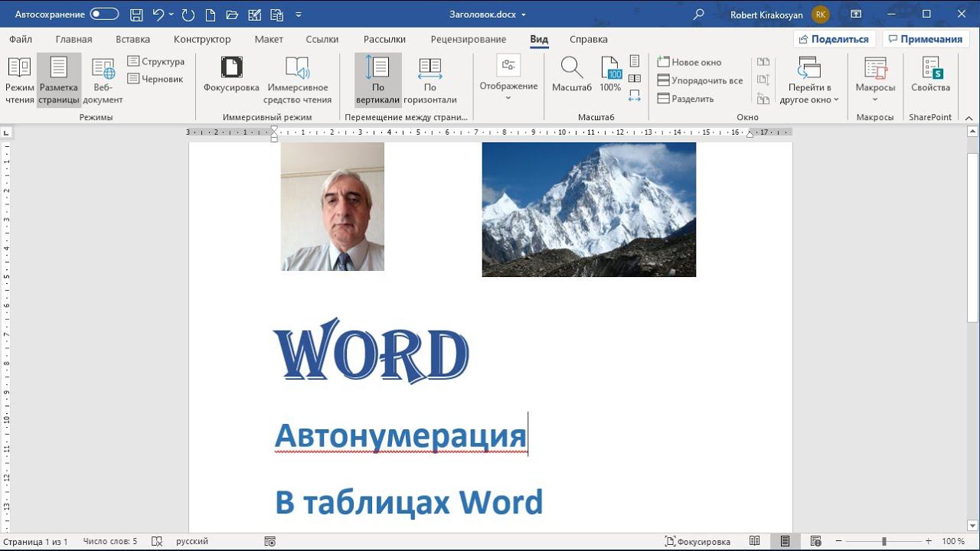Click the Поделиться button
Screen dimensions: 980x551
834,39
